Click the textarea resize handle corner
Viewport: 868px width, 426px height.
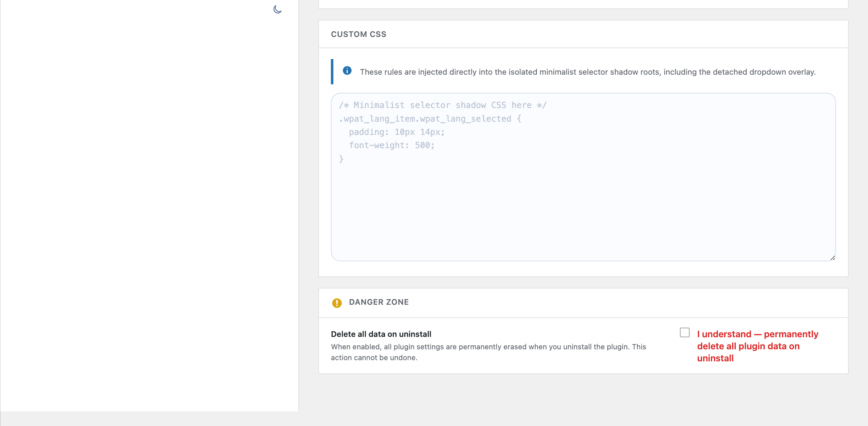coord(833,258)
